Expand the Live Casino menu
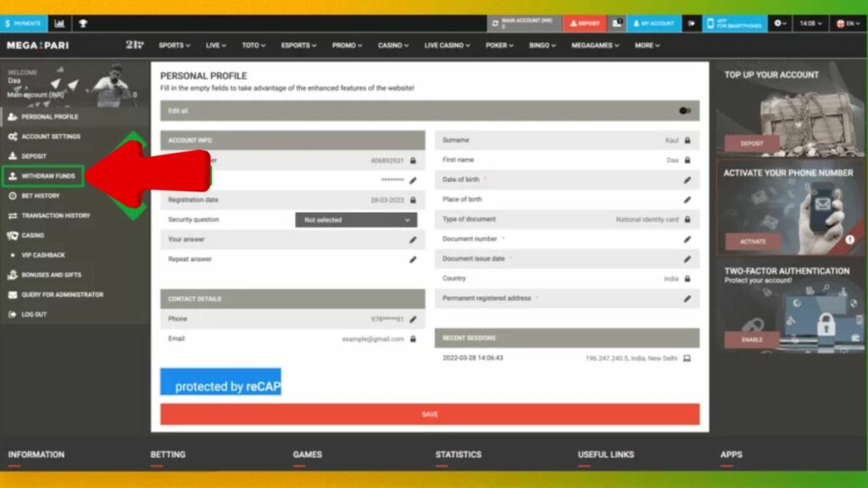Image resolution: width=868 pixels, height=488 pixels. tap(447, 46)
